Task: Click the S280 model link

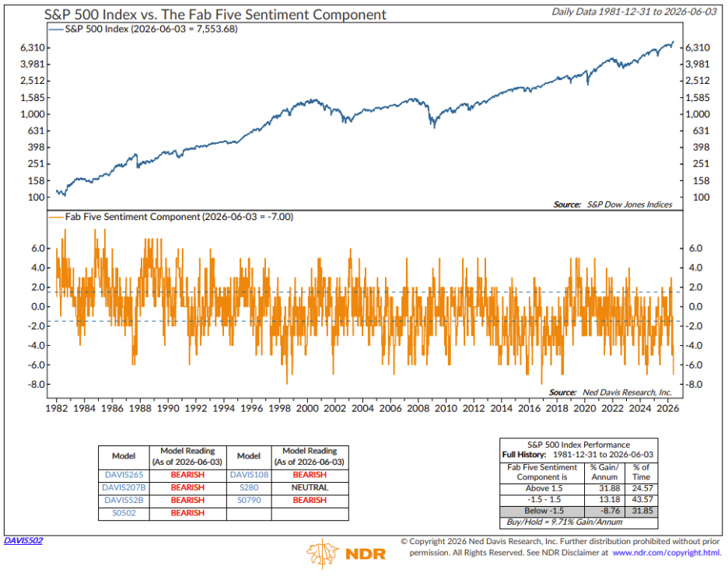Action: pos(250,487)
